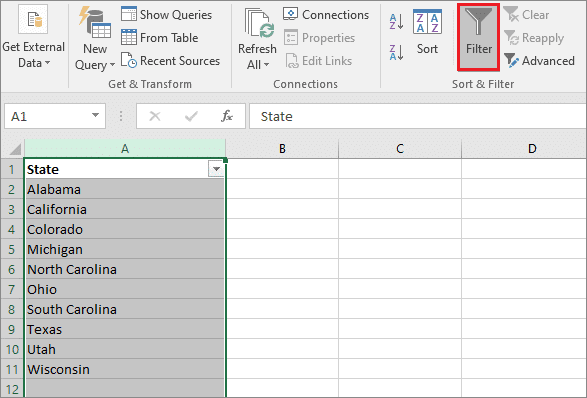The image size is (587, 398).
Task: Click the From Table icon
Action: pos(129,37)
